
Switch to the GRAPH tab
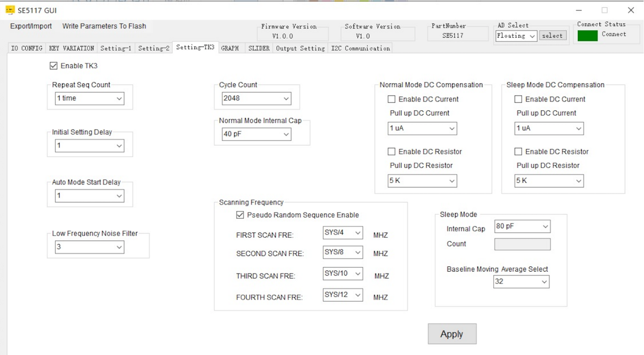point(230,48)
